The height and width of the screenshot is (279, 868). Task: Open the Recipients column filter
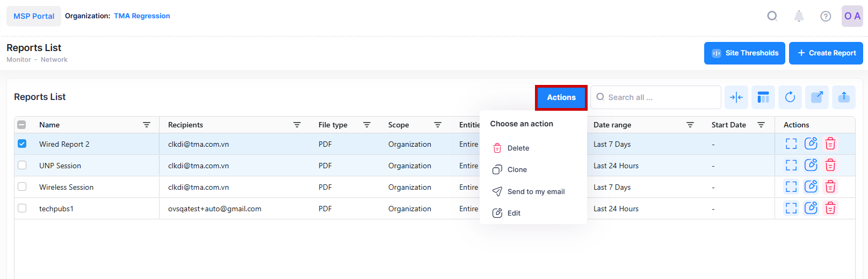(x=296, y=125)
